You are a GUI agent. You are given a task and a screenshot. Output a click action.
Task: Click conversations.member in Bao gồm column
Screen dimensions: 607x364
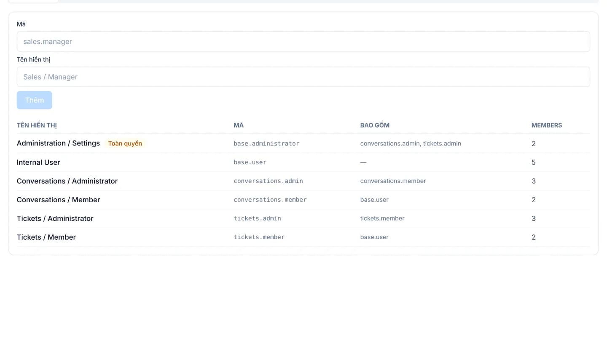pos(393,181)
